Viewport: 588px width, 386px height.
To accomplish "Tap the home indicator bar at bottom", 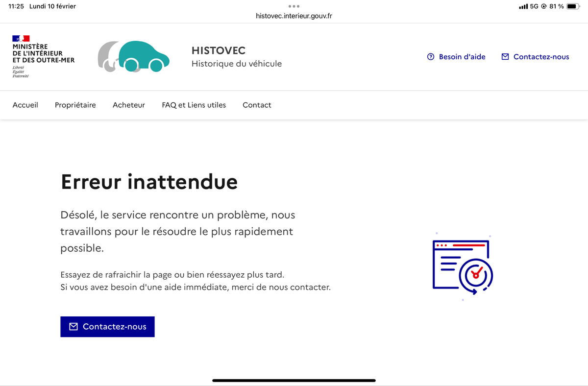I will point(294,380).
